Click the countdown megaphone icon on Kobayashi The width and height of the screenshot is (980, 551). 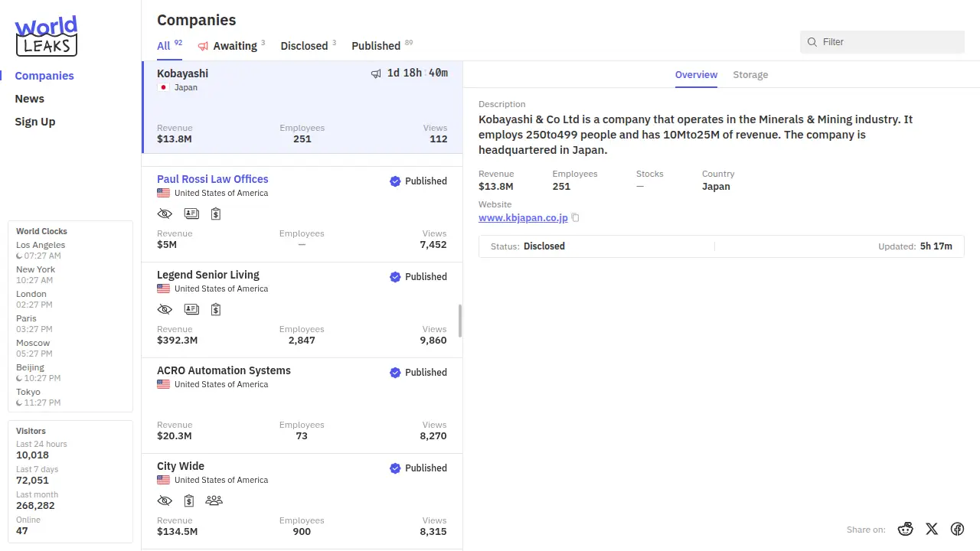point(376,73)
